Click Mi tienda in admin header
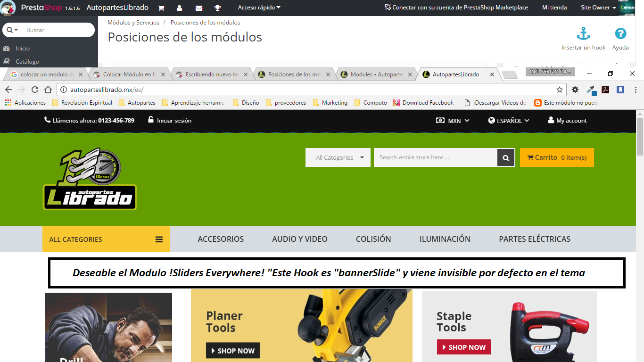This screenshot has width=644, height=362. [554, 8]
